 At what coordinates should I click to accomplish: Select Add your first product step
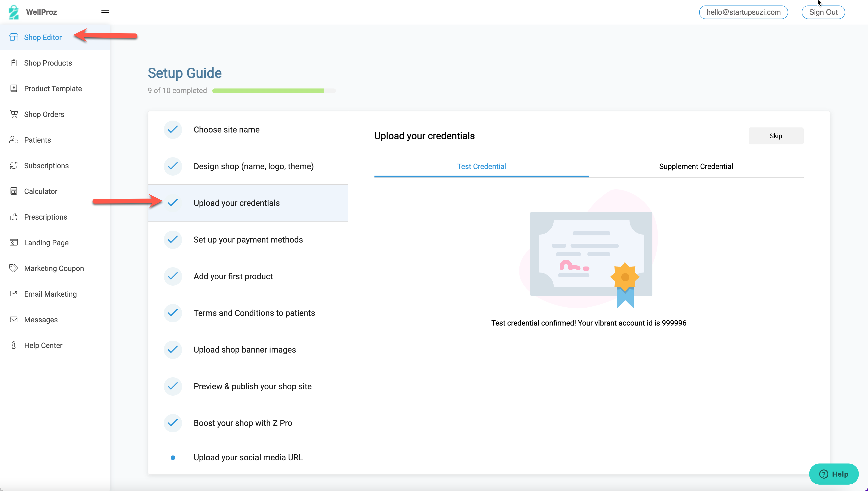[x=248, y=276]
